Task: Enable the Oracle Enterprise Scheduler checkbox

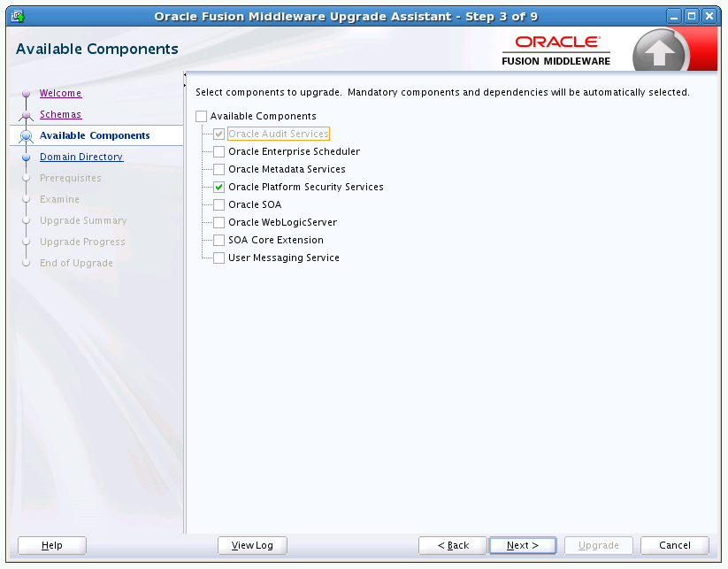Action: point(218,152)
